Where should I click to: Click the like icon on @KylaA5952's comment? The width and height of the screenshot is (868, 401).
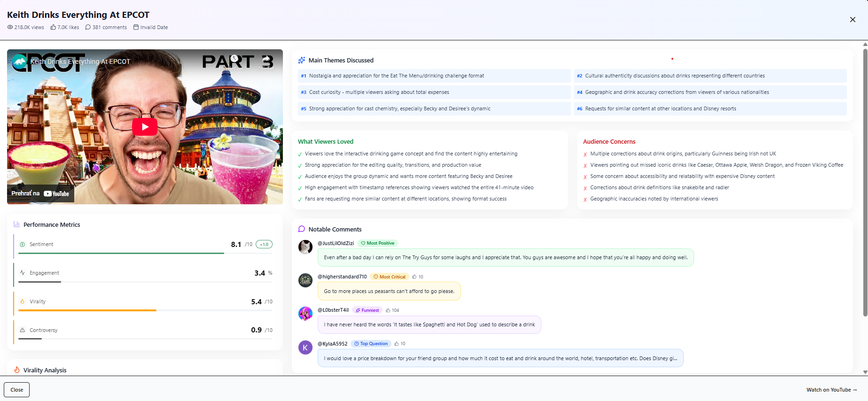click(397, 344)
